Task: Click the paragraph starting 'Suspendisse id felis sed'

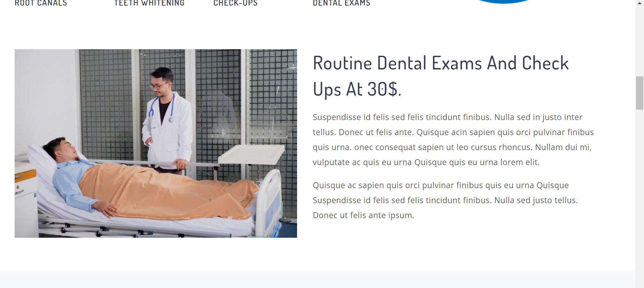Action: pyautogui.click(x=453, y=140)
